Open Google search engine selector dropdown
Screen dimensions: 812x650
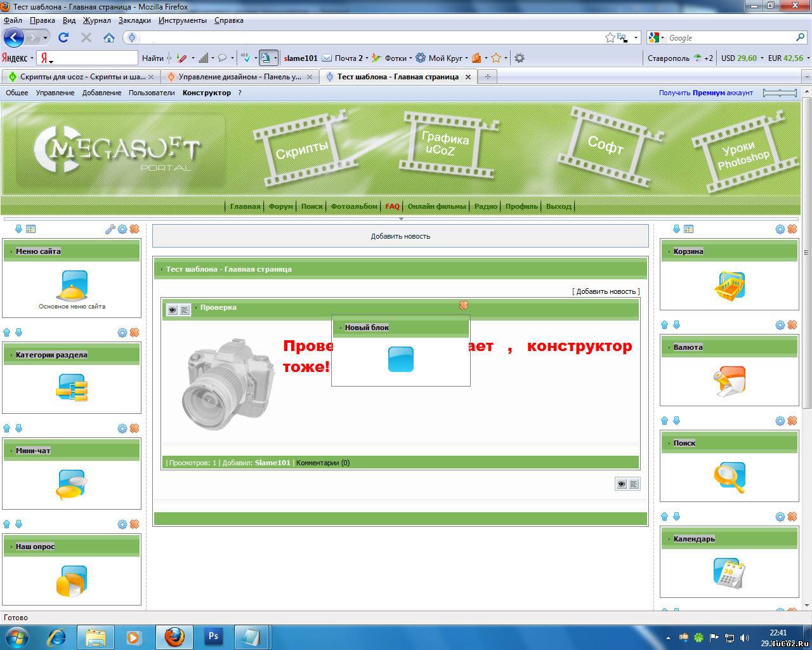pyautogui.click(x=664, y=38)
